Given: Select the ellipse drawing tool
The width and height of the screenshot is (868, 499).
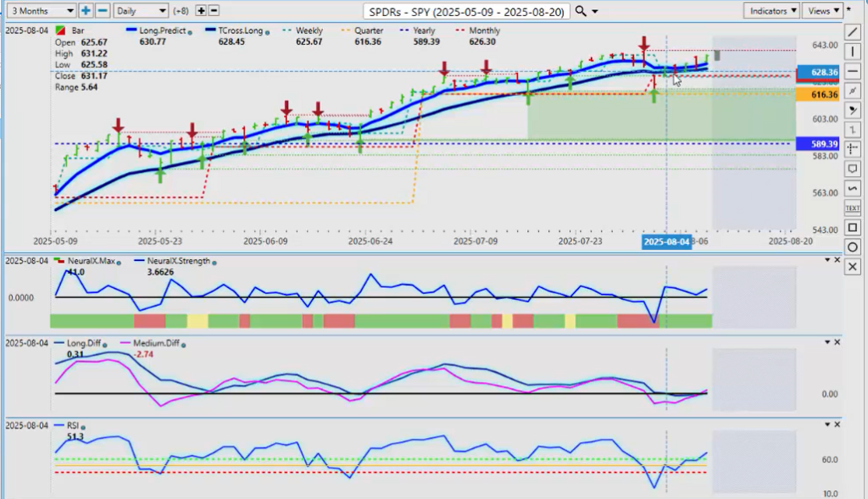Looking at the screenshot, I should pos(853,247).
